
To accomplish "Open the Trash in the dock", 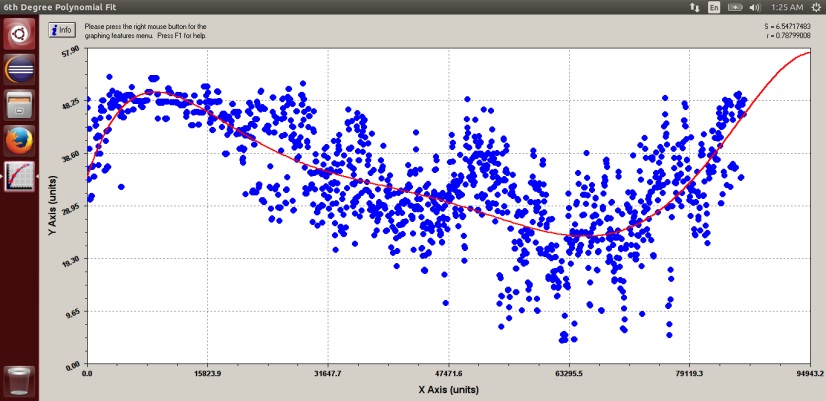I will (x=19, y=381).
